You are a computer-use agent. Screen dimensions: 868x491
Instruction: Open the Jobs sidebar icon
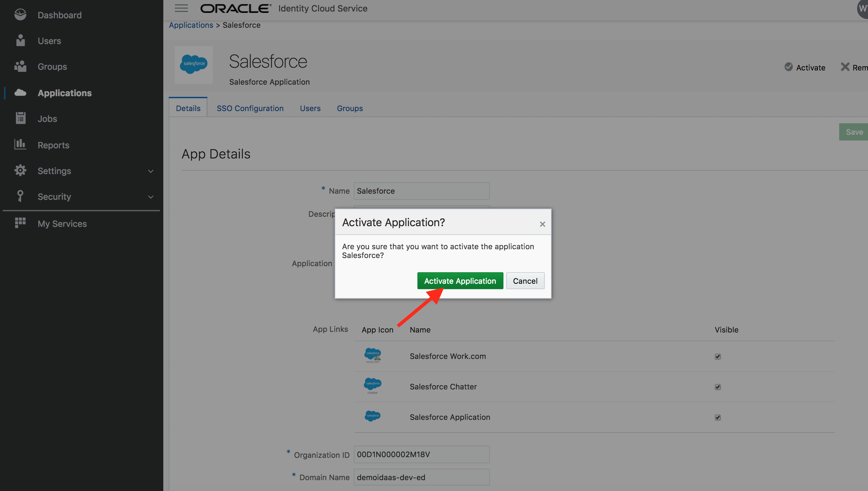[20, 118]
